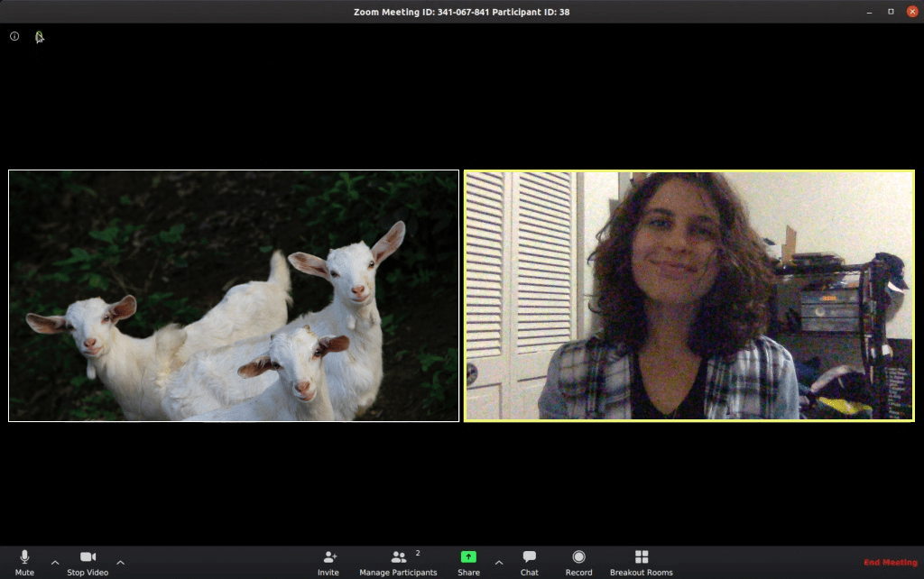Stop Video camera toggle
Image resolution: width=924 pixels, height=579 pixels.
(88, 561)
